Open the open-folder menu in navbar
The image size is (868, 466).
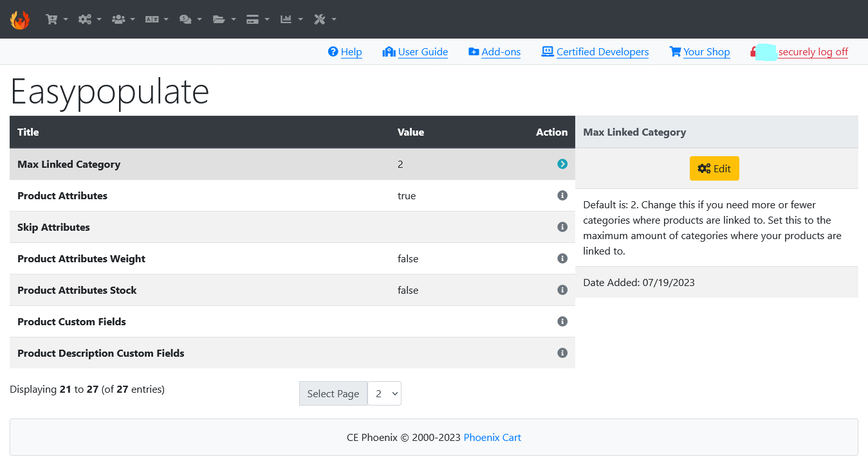pos(224,19)
